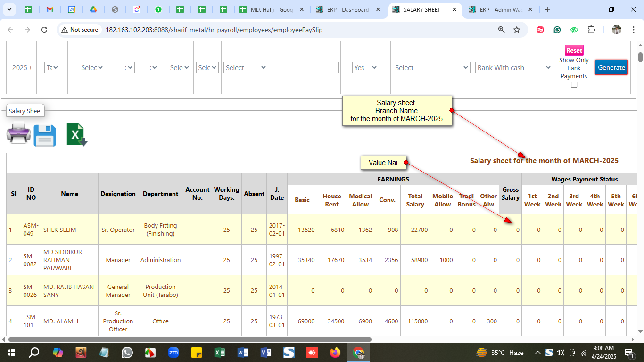Viewport: 644px width, 362px height.
Task: Switch to the ERP - Dashboard tab
Action: tap(343, 9)
